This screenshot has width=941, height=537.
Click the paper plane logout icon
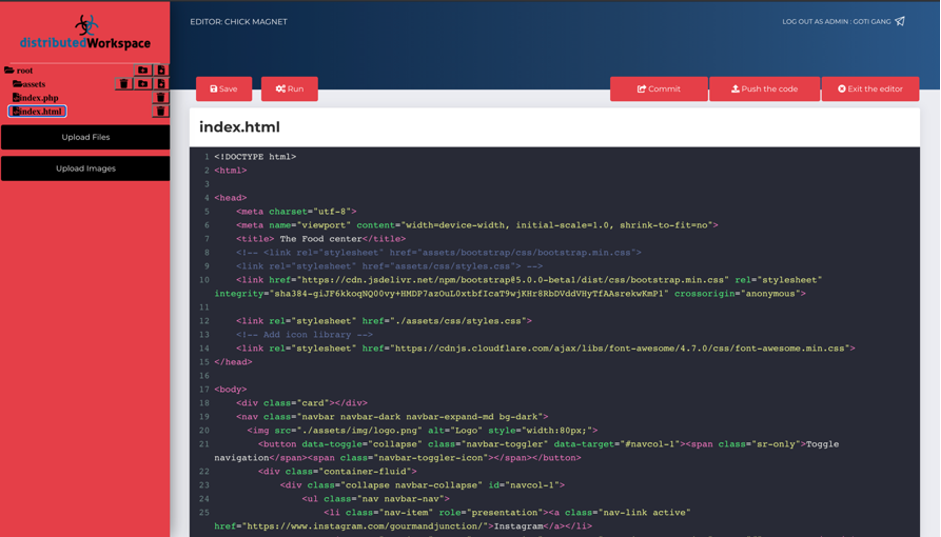pos(900,21)
